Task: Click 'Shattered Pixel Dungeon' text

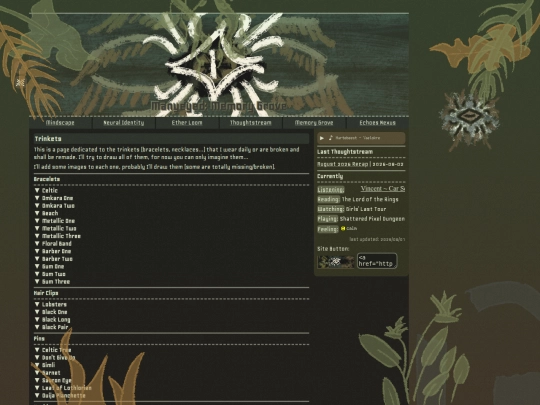Action: 372,219
